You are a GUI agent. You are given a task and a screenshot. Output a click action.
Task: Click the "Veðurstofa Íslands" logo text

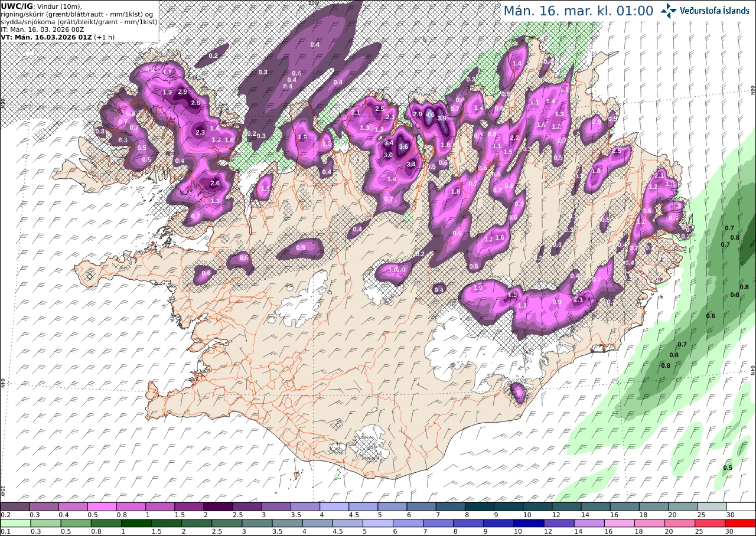(715, 11)
